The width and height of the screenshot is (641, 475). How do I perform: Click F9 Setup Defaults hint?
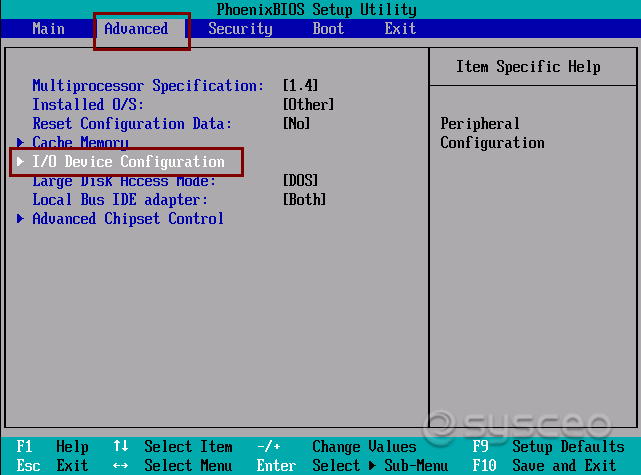(x=549, y=446)
